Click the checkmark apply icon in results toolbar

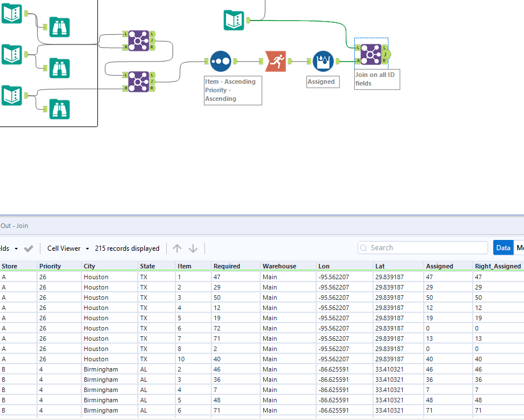point(28,248)
